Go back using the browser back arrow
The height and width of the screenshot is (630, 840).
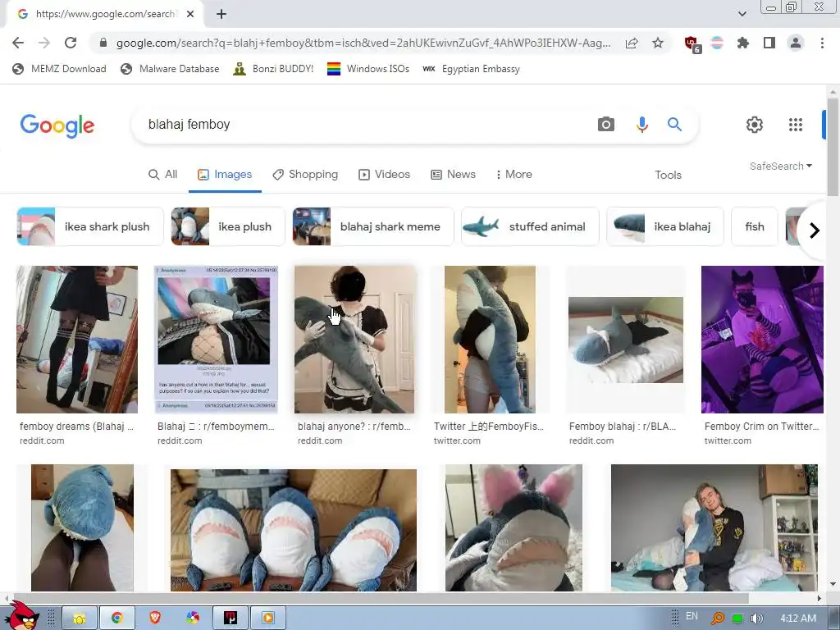(x=18, y=43)
